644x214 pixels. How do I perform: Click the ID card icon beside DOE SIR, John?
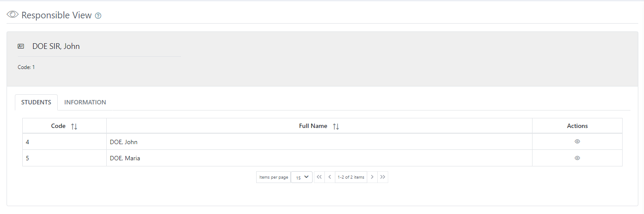click(x=21, y=46)
